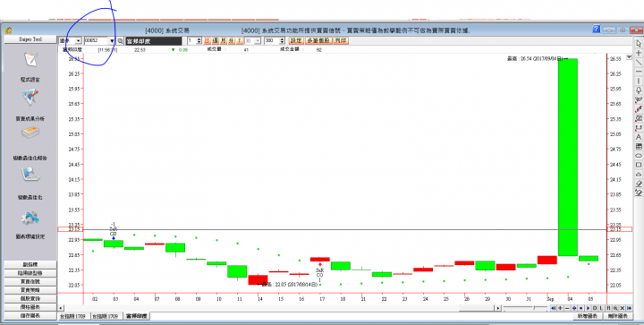This screenshot has height=325, width=644.
Task: Switch to the first 台指期 1709 tab
Action: [73, 316]
